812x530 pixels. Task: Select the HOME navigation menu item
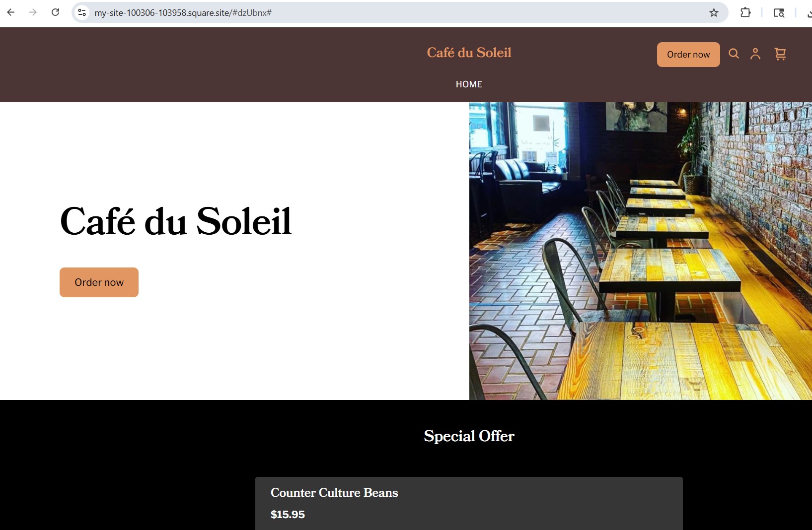[469, 84]
